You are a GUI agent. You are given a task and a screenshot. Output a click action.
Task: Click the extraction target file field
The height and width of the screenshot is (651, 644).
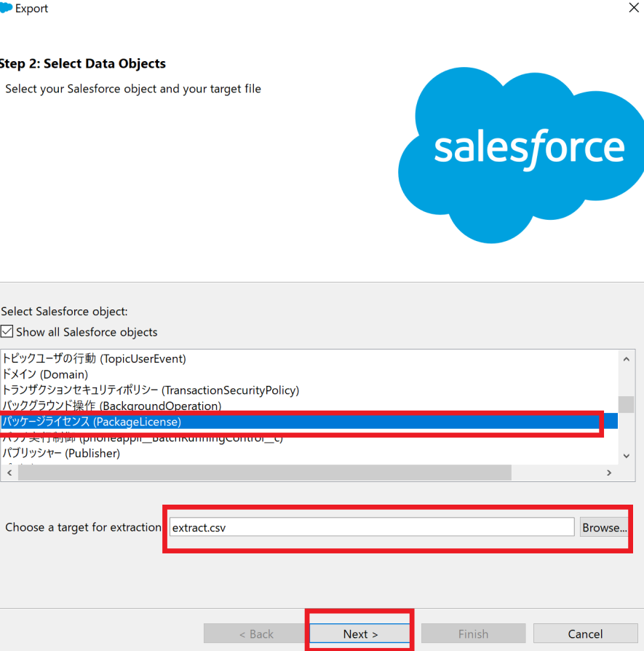coord(372,527)
